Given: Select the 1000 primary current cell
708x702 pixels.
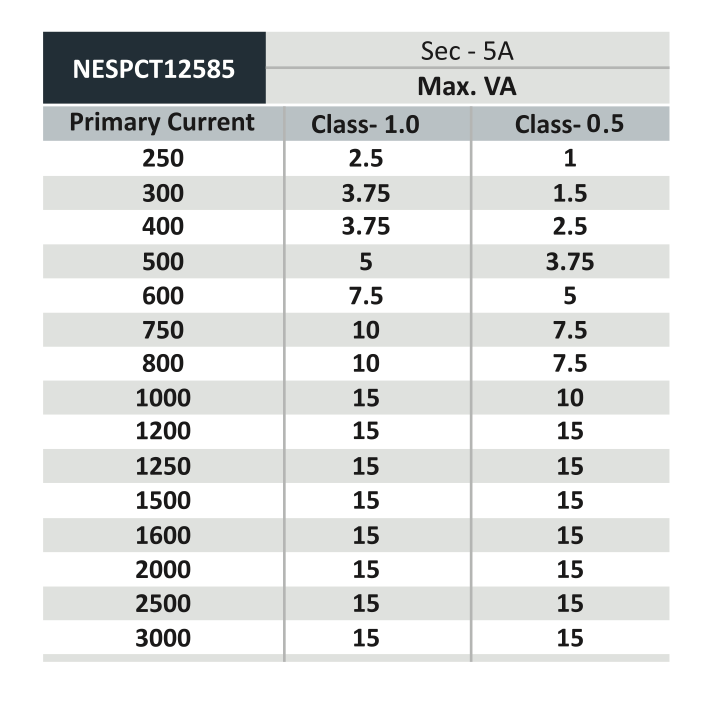Looking at the screenshot, I should click(x=164, y=399).
